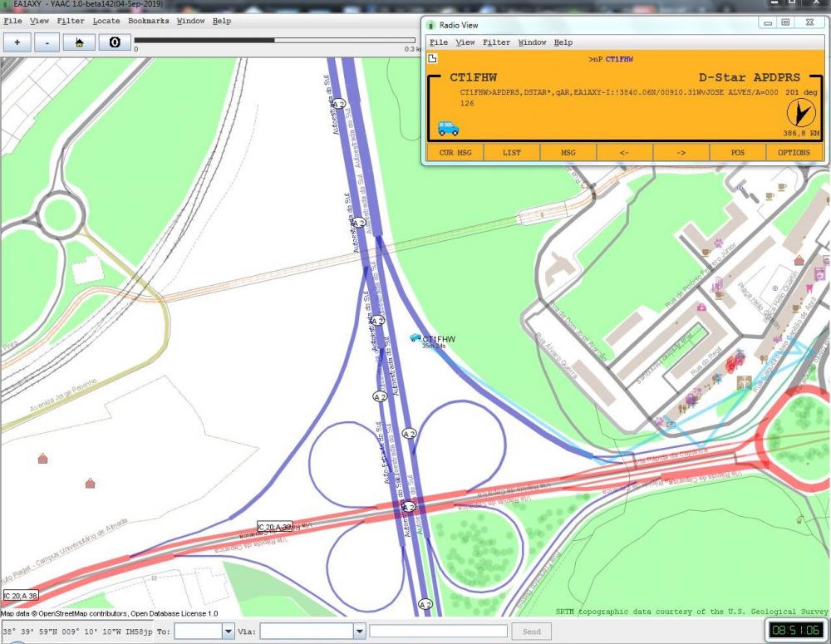Viewport: 831px width, 644px height.
Task: Open the Locate menu
Action: click(x=106, y=21)
